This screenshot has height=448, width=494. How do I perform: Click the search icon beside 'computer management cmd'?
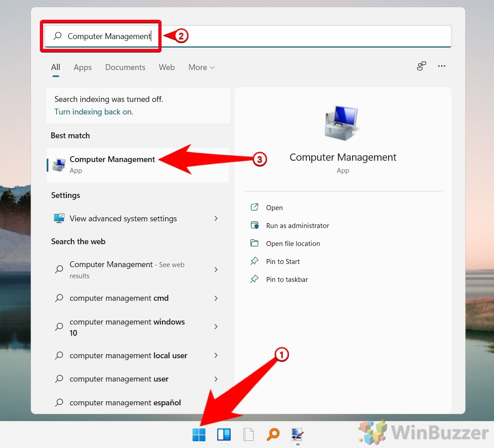click(59, 298)
